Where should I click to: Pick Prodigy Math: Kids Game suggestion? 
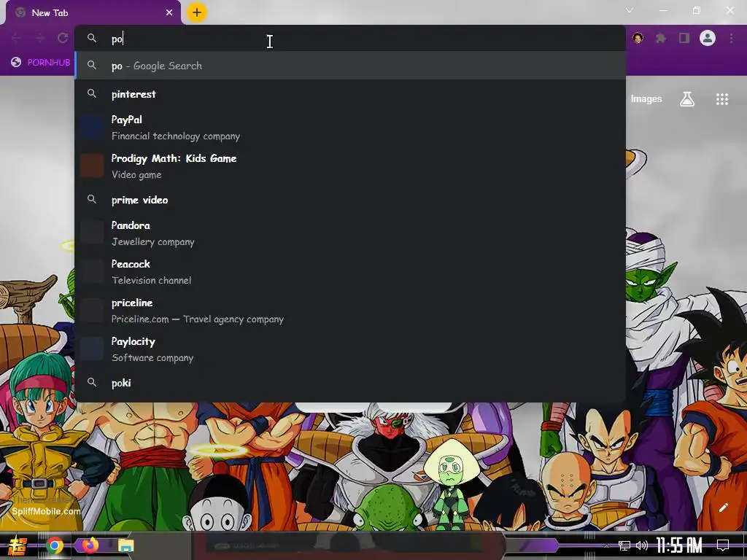point(350,166)
